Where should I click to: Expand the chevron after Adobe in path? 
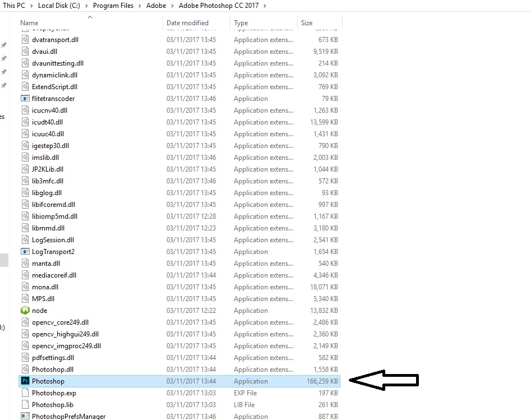[x=172, y=6]
